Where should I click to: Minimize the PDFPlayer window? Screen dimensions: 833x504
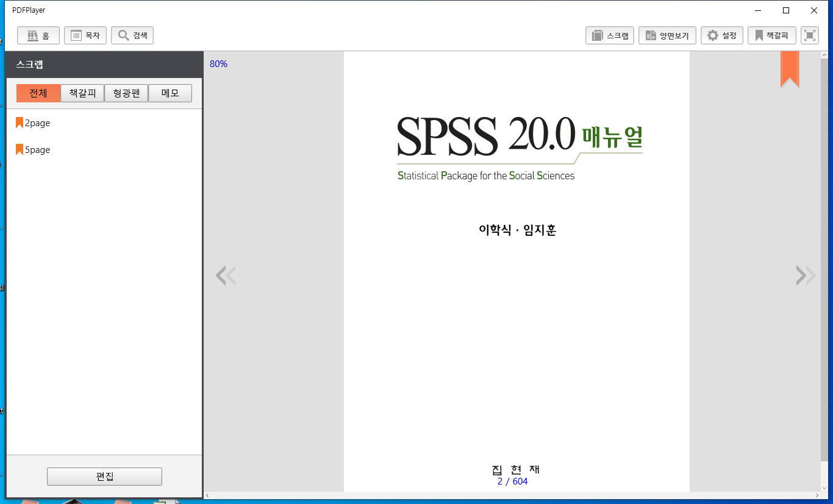(x=759, y=10)
